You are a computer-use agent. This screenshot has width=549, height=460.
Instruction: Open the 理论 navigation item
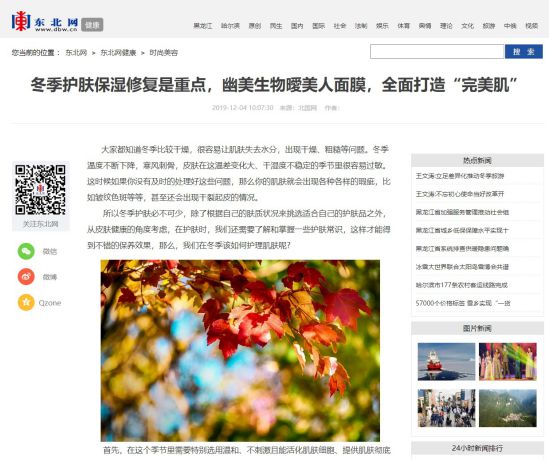click(446, 26)
